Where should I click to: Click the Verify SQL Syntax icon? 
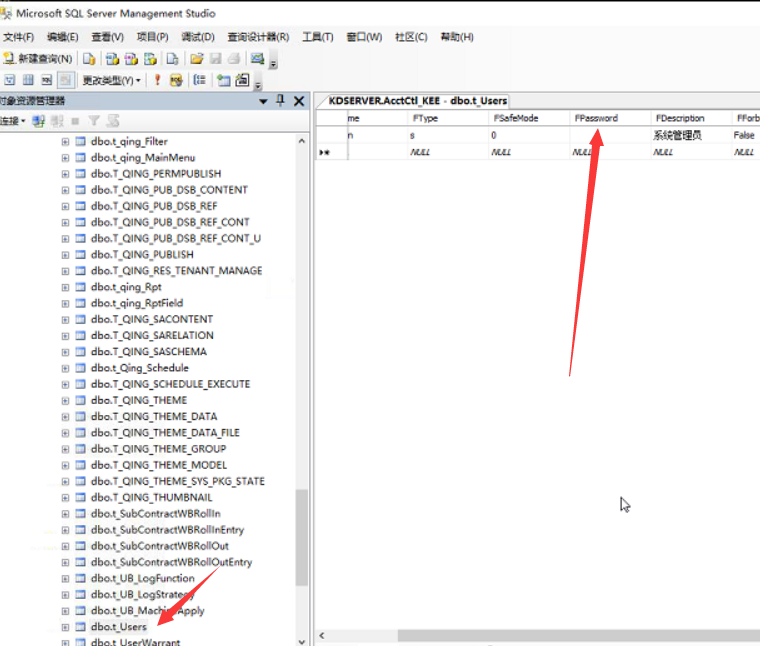click(176, 80)
